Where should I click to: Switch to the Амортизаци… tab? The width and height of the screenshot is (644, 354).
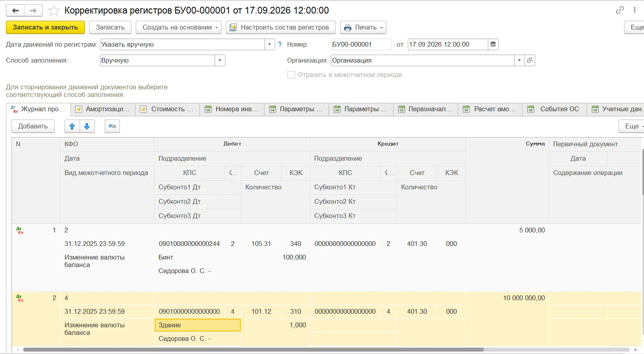pos(103,109)
